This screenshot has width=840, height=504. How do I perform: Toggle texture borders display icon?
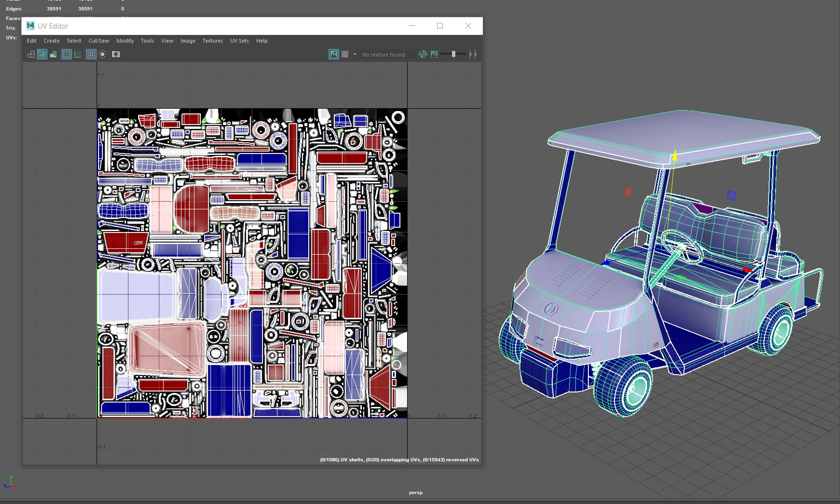coord(67,54)
